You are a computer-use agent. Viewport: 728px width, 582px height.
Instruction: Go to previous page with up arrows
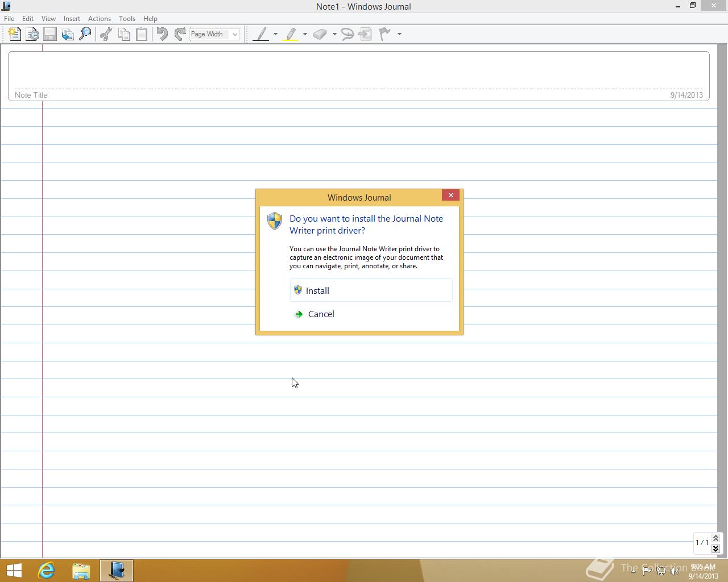pyautogui.click(x=715, y=538)
